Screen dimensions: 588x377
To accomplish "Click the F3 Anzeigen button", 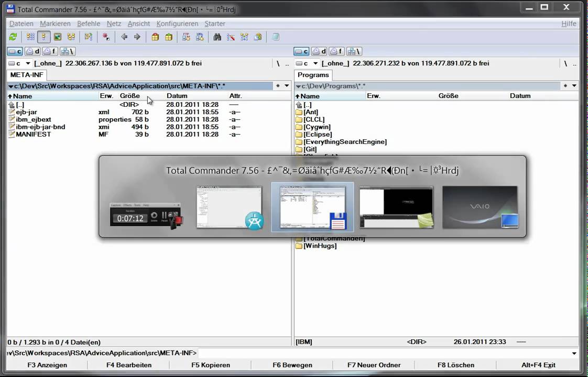I will (x=47, y=365).
